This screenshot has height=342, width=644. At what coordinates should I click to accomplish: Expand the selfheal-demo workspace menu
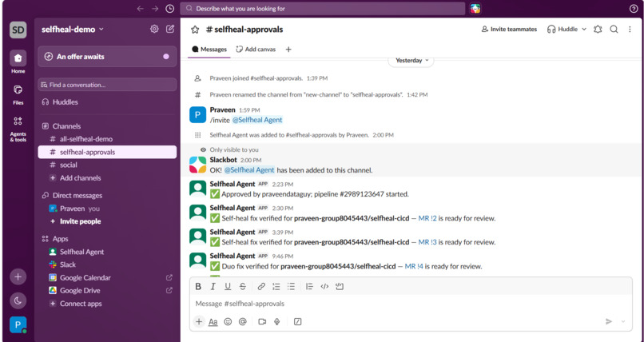73,29
